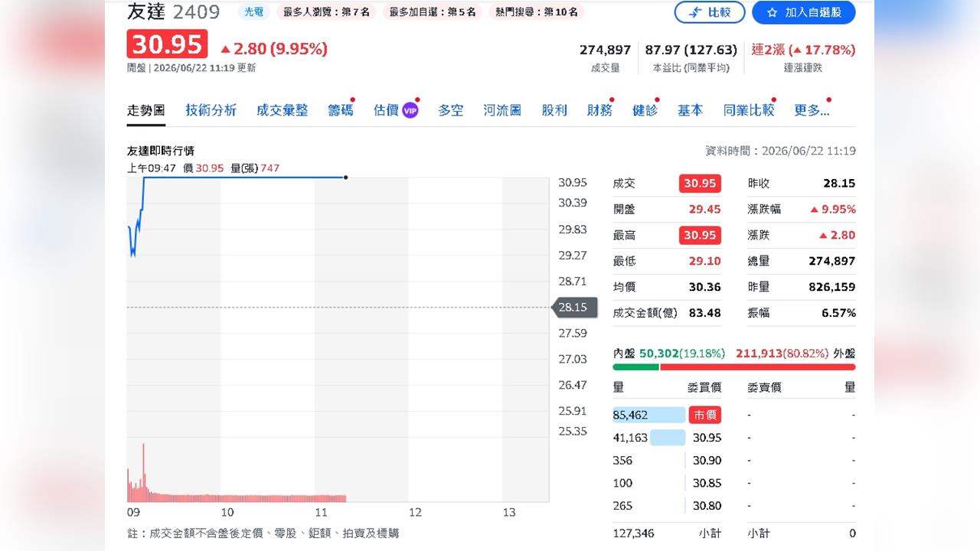
Task: Open the 河流圖 tab
Action: click(x=502, y=110)
